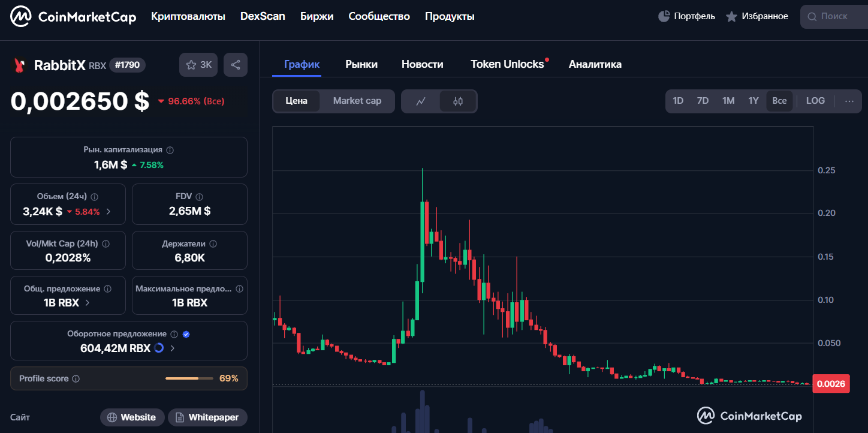Screen dimensions: 868x433
Task: Switch to the Token Unlocks tab
Action: (507, 64)
